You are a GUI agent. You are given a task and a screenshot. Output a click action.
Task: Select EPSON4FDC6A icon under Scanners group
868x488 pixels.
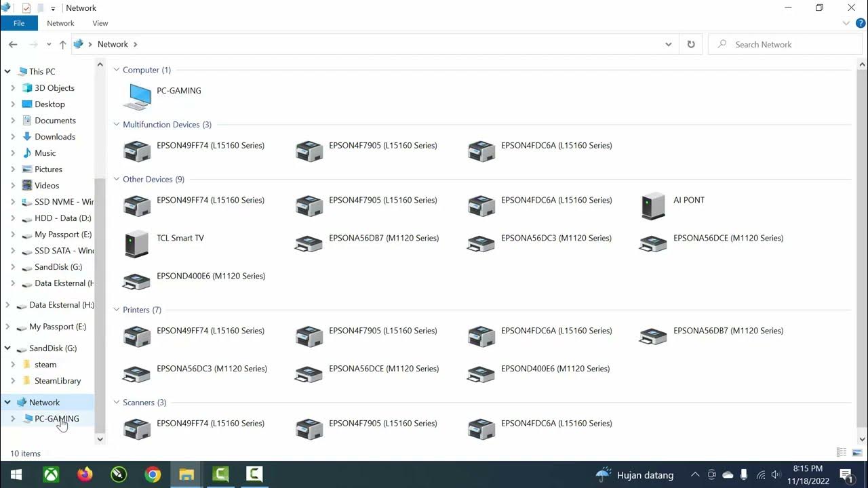[x=482, y=428]
